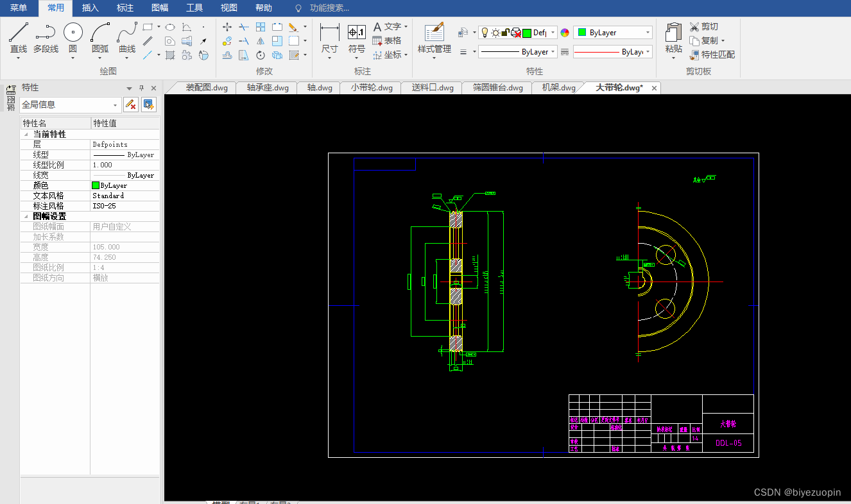Select the rectangle drawing tool
Screen dimensions: 851x504
(148, 27)
